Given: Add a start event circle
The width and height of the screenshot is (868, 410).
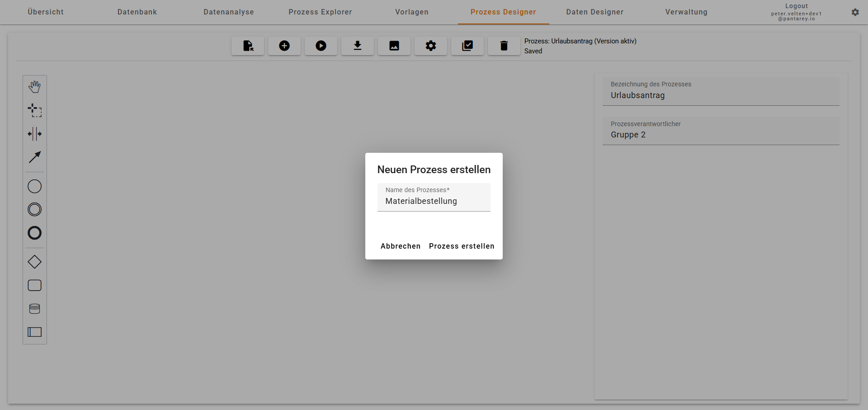Looking at the screenshot, I should 35,186.
